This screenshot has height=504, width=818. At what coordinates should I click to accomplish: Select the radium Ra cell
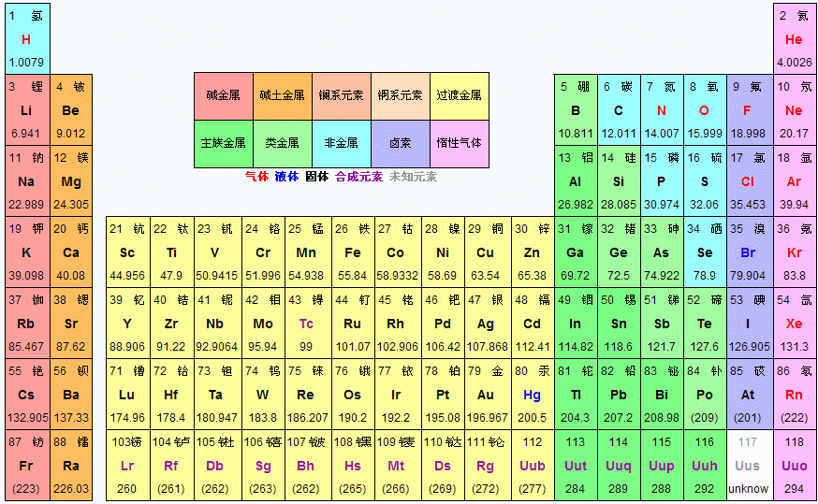tap(71, 466)
